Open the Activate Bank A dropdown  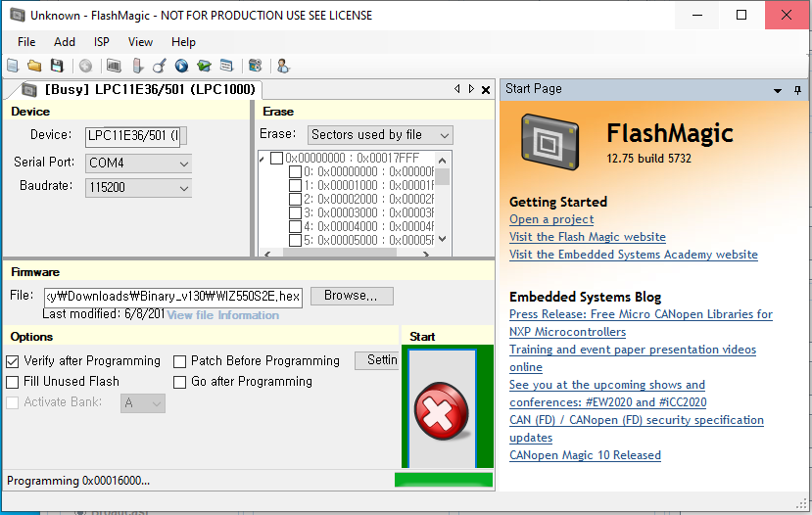[143, 403]
